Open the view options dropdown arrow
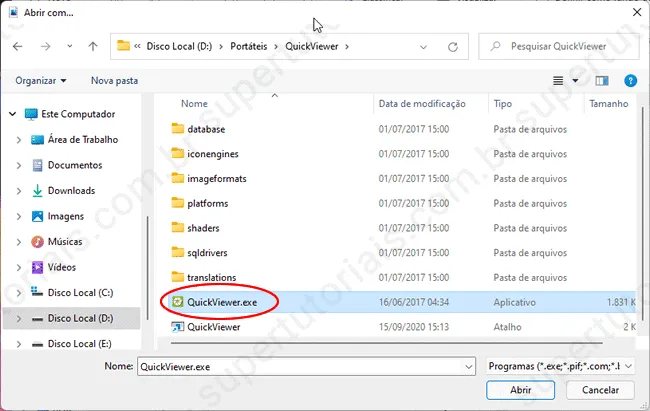 coord(575,80)
